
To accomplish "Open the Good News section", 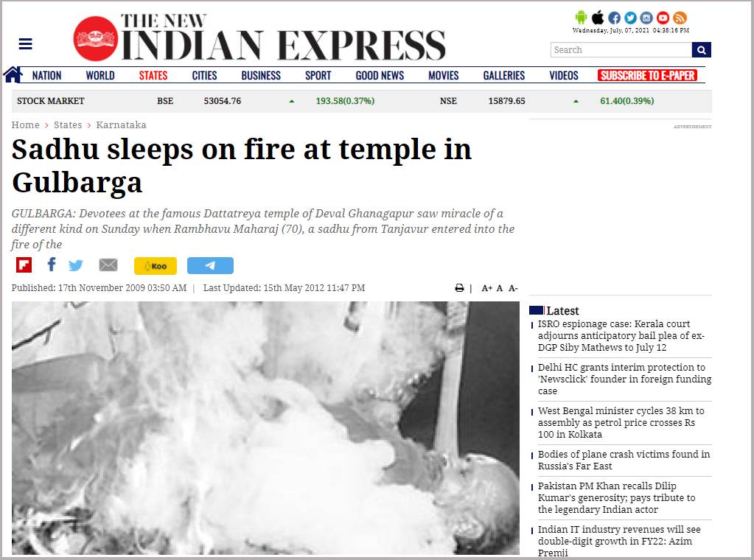I will click(380, 75).
